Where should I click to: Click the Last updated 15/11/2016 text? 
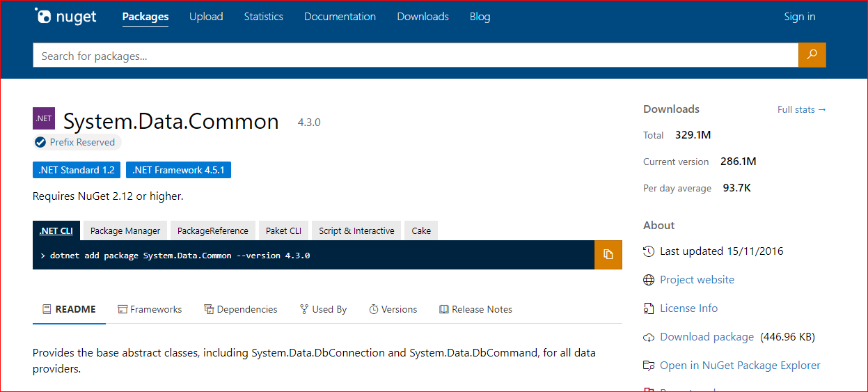pos(721,251)
